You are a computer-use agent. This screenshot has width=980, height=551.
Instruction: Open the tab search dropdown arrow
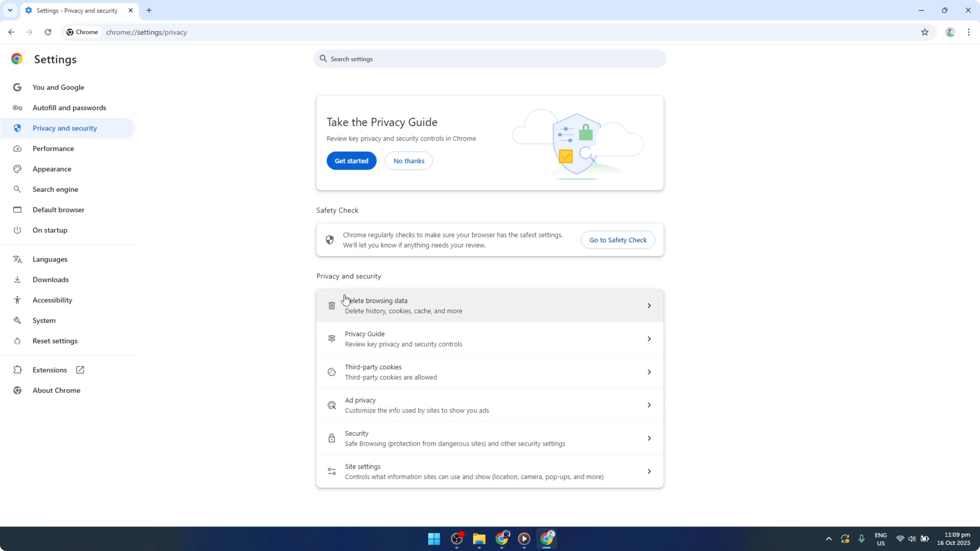click(x=10, y=10)
